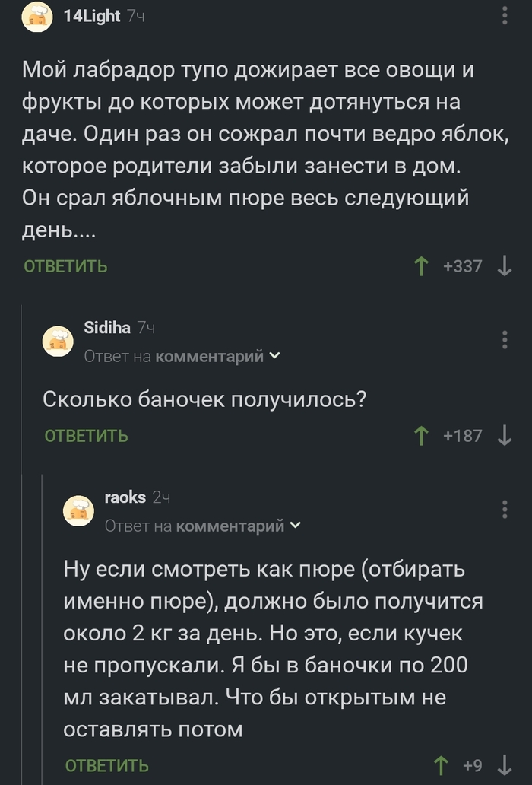Downvote Sidiha's reply
The image size is (532, 785).
click(504, 436)
